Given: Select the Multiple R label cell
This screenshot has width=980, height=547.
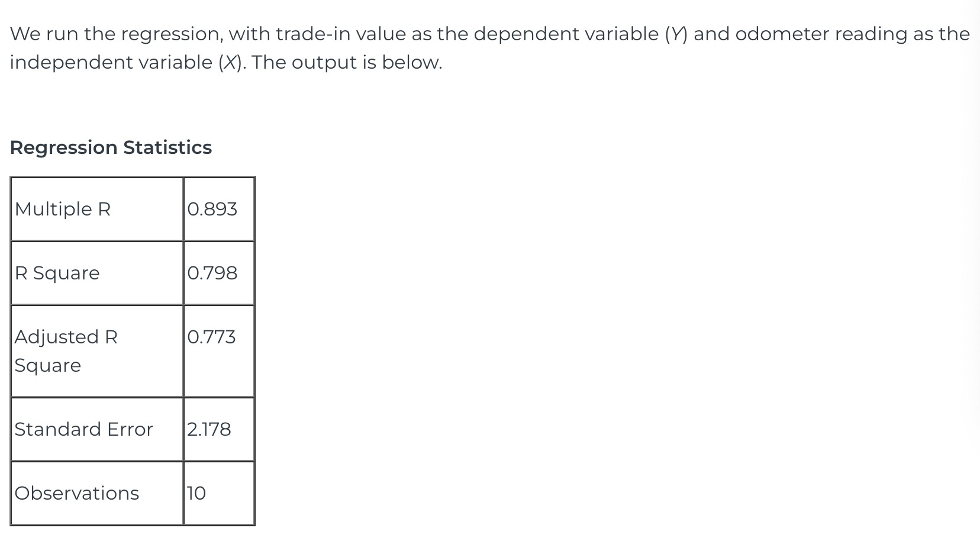Looking at the screenshot, I should pos(97,209).
